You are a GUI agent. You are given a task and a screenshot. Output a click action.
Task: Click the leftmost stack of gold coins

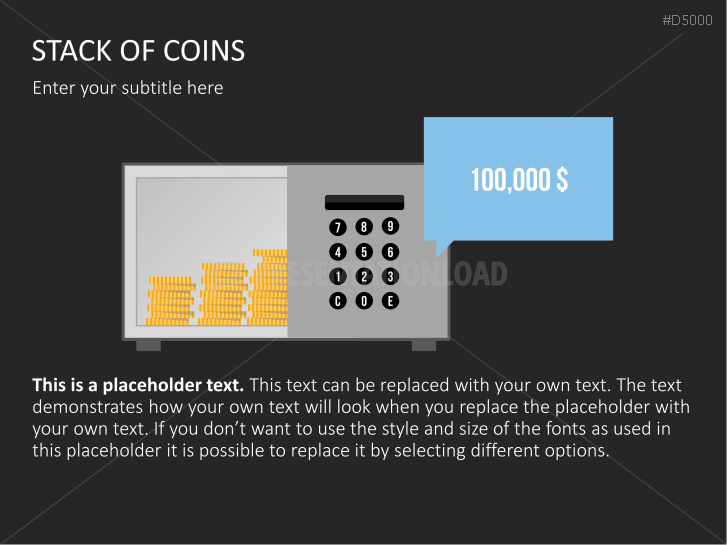click(x=170, y=301)
